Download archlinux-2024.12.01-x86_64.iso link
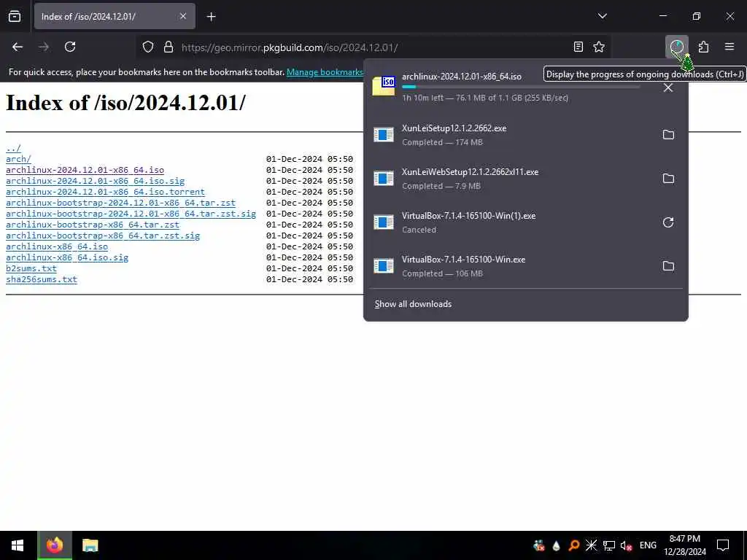 pyautogui.click(x=85, y=170)
